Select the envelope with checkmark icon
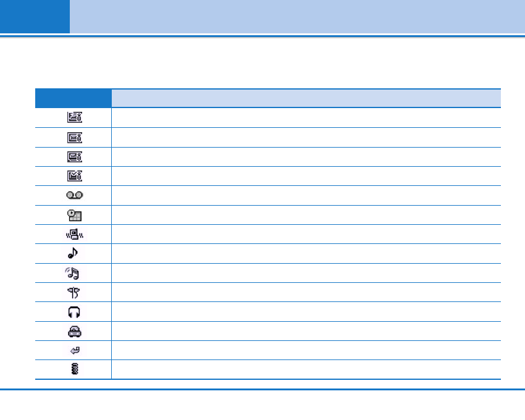The image size is (525, 420). tap(73, 176)
